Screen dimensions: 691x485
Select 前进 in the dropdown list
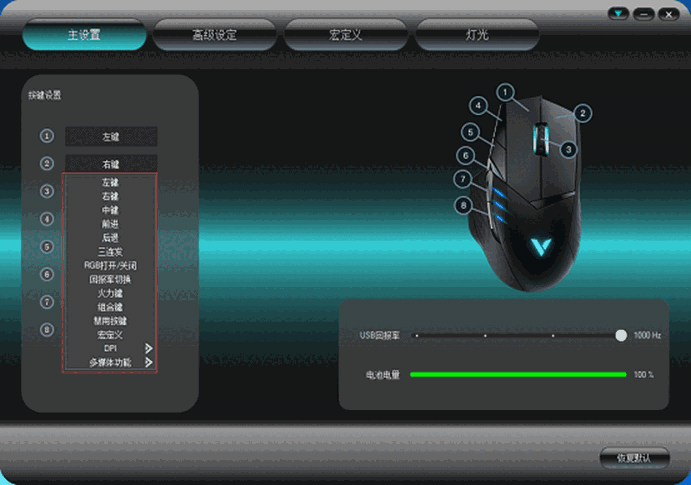[110, 224]
